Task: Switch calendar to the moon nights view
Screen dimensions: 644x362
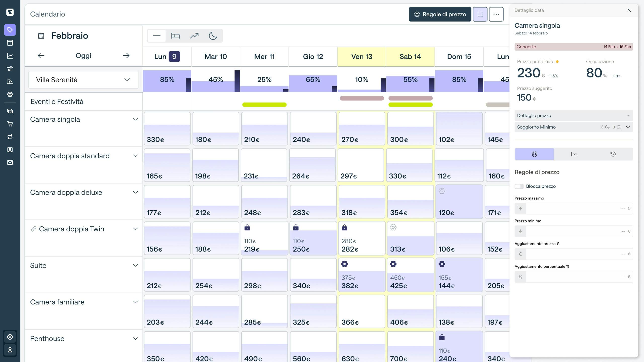Action: tap(213, 36)
